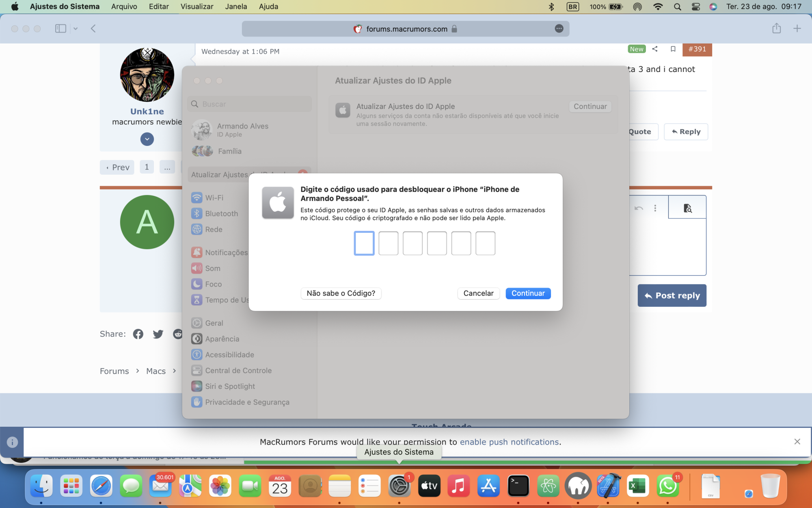Open the Visualizar menu
The image size is (812, 508).
197,7
